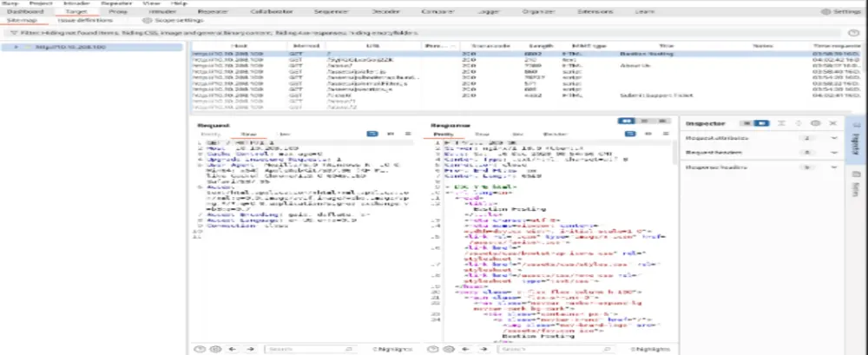This screenshot has height=355, width=868.
Task: Open the Sequencer tab
Action: (x=331, y=11)
